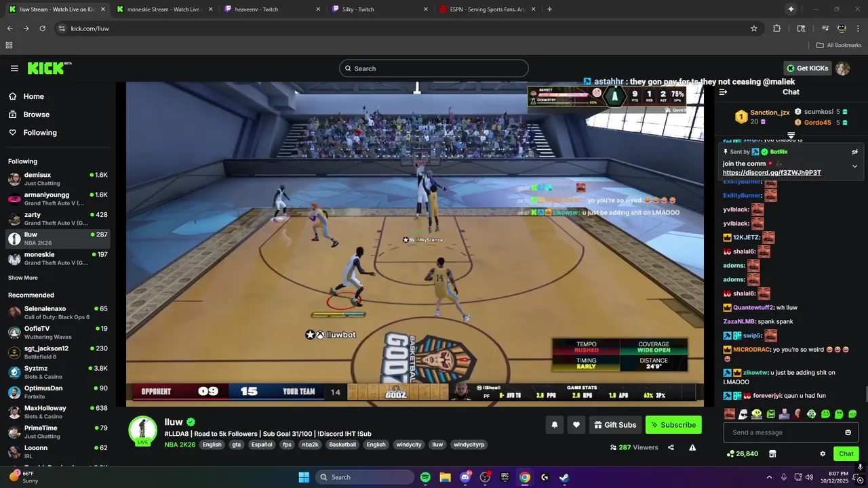This screenshot has width=868, height=488.
Task: Open Chrome three-dot menu
Action: (x=859, y=28)
